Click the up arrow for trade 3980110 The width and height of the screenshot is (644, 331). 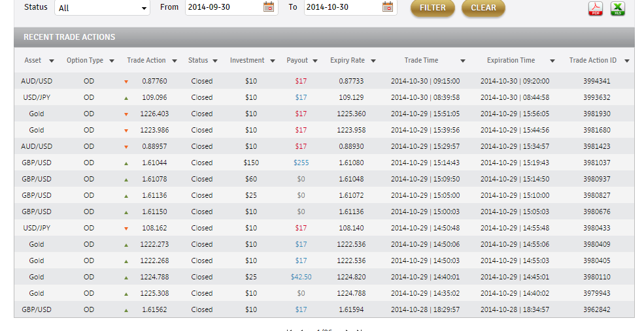(x=126, y=277)
